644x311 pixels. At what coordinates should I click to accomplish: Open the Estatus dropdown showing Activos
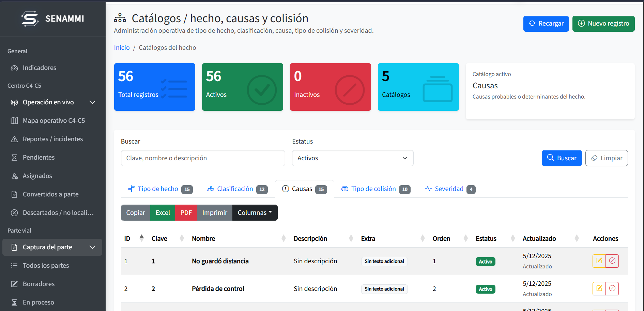tap(353, 158)
